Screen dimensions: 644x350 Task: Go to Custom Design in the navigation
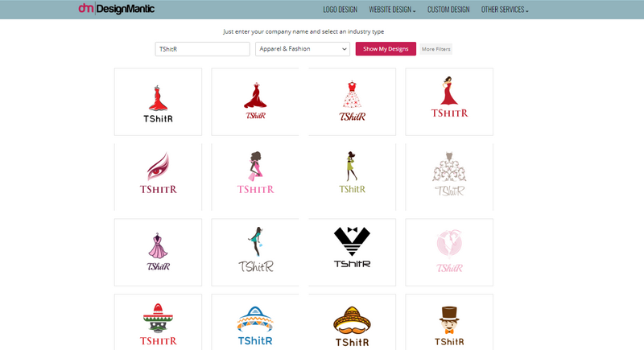click(448, 10)
